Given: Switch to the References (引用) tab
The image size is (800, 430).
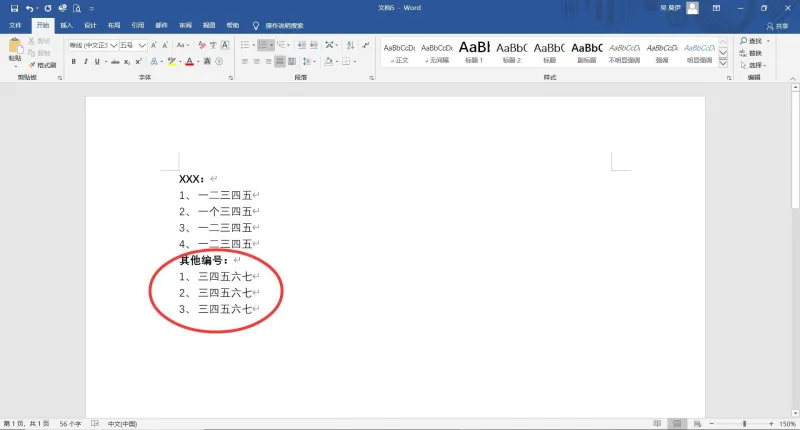Looking at the screenshot, I should click(138, 26).
